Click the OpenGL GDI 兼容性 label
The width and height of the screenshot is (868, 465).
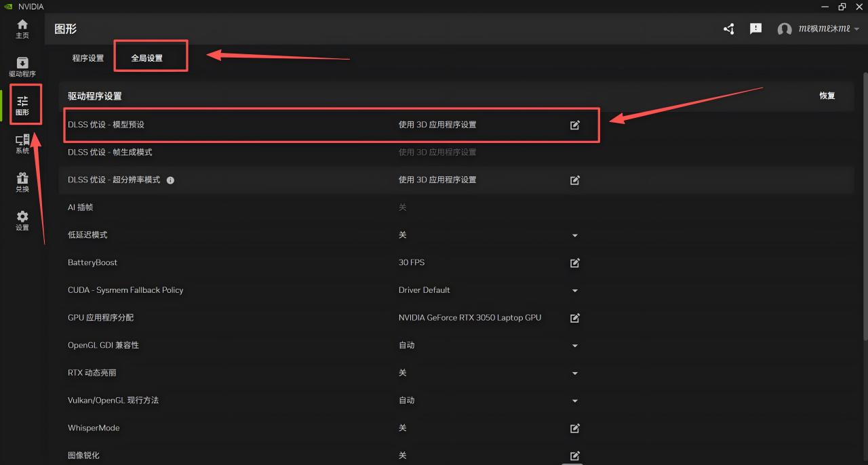point(103,345)
